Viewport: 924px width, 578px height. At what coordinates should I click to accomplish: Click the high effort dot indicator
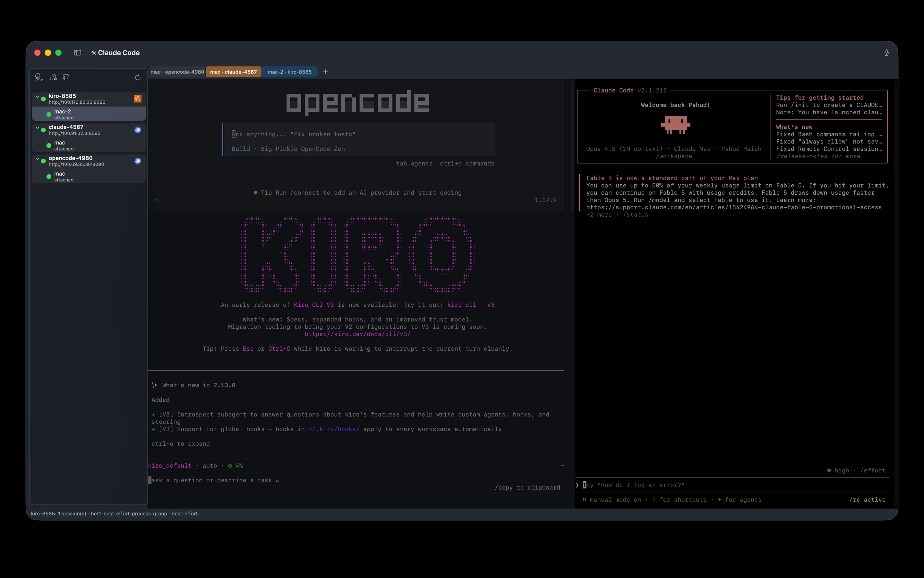point(829,470)
